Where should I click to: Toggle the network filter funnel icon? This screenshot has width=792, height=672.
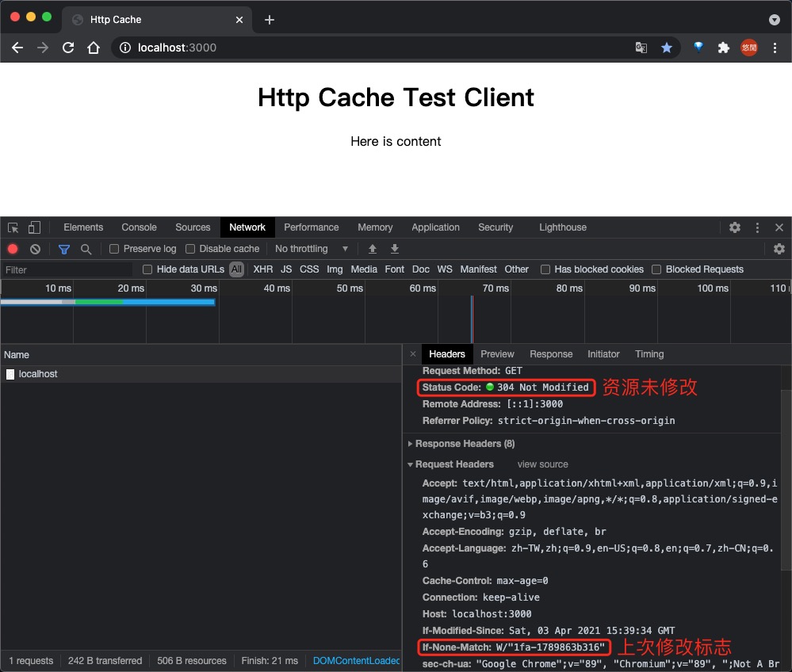[x=64, y=249]
